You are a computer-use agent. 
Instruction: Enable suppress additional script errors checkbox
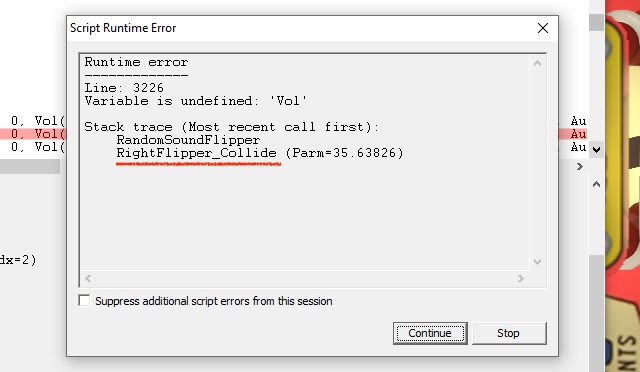84,301
